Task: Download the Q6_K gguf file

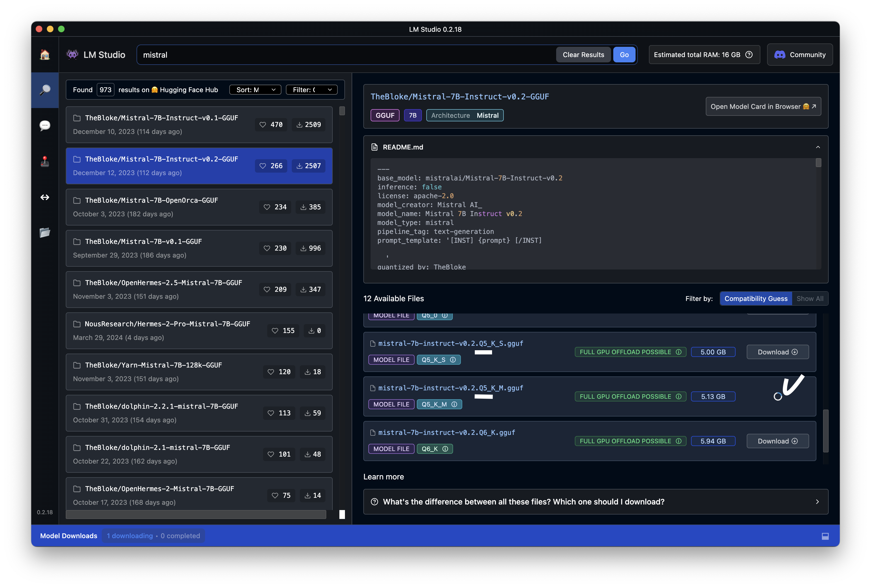Action: (777, 441)
